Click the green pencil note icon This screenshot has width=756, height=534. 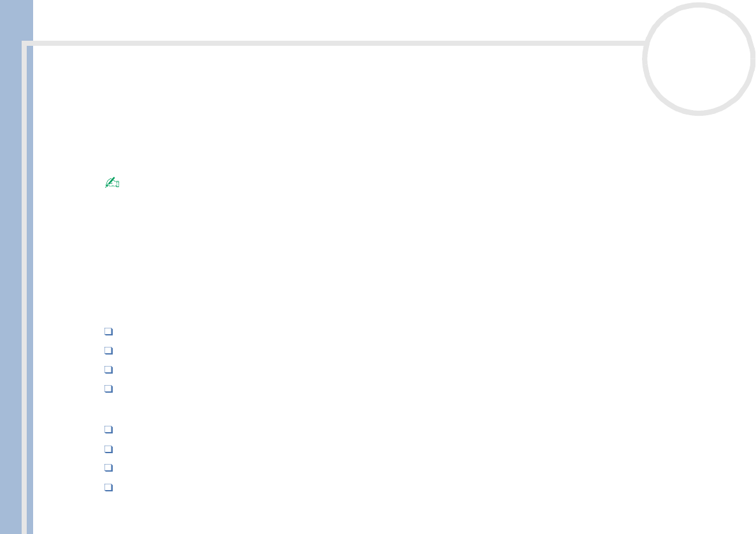[112, 183]
